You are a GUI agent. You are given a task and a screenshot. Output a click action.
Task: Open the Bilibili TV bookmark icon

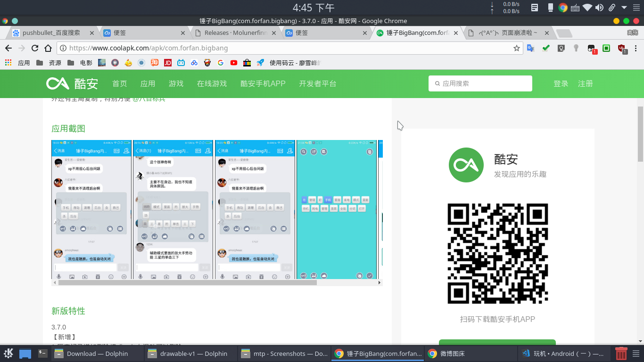(x=181, y=62)
